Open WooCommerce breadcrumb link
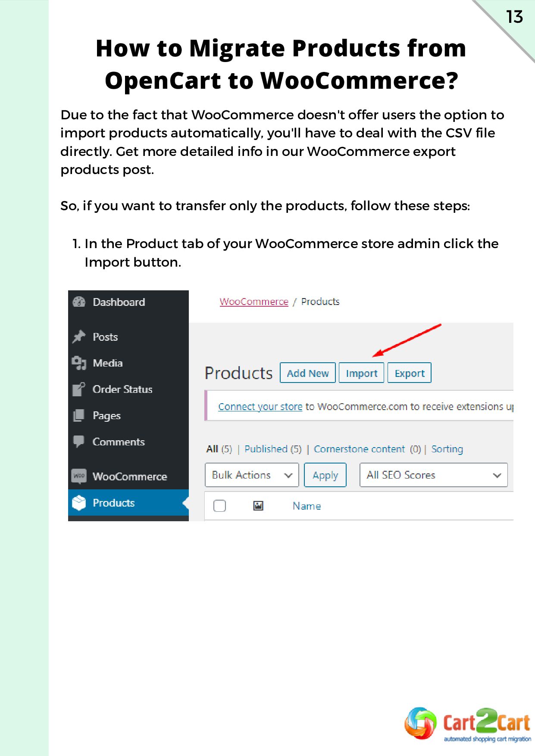The image size is (535, 756). click(254, 302)
